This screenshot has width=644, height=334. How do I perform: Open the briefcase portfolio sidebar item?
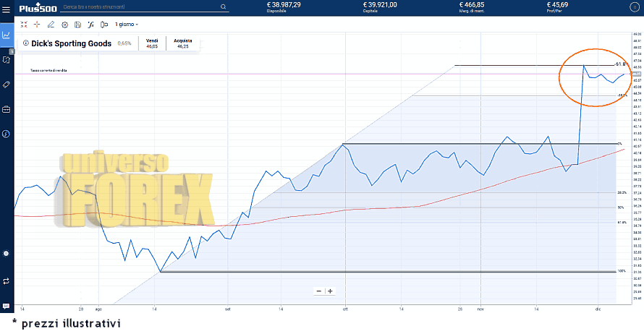[x=7, y=109]
